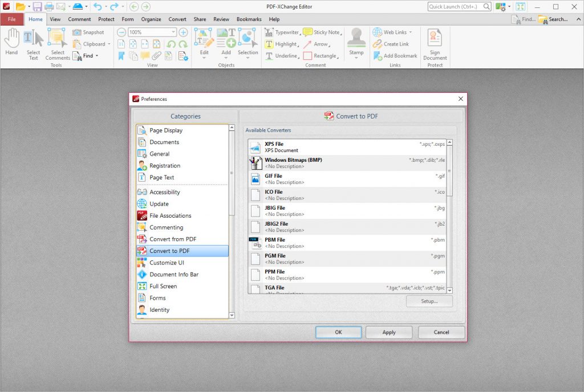Image resolution: width=584 pixels, height=392 pixels.
Task: Select Accessibility category
Action: [x=182, y=192]
